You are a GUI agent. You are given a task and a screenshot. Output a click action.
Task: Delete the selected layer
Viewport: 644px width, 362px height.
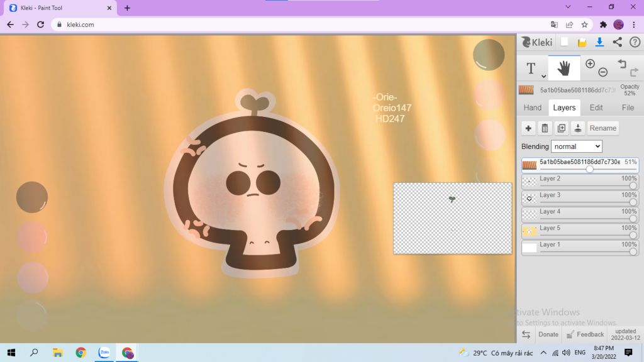click(x=545, y=128)
